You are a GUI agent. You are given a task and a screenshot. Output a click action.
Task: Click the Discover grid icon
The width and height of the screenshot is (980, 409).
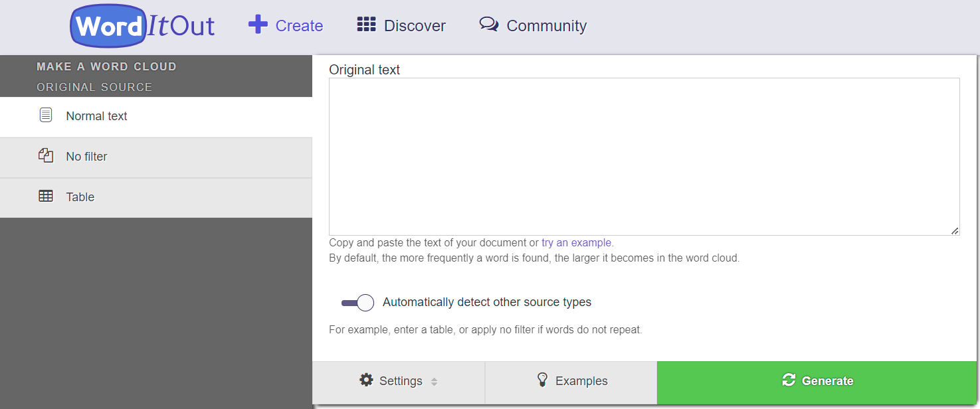click(x=366, y=24)
